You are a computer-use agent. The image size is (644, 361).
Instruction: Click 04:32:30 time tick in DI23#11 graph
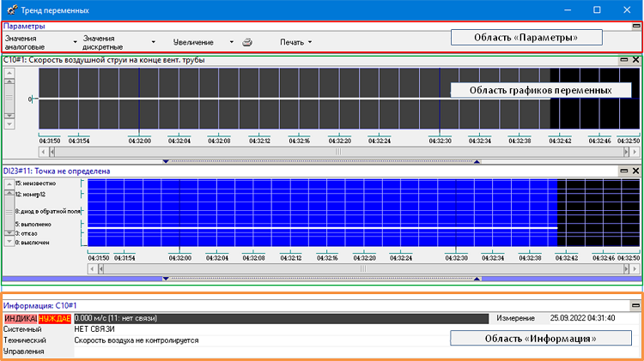coord(456,258)
